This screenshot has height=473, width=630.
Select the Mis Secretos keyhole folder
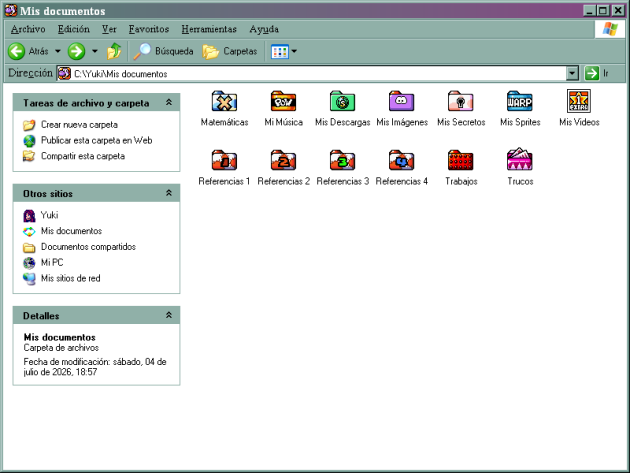coord(460,101)
